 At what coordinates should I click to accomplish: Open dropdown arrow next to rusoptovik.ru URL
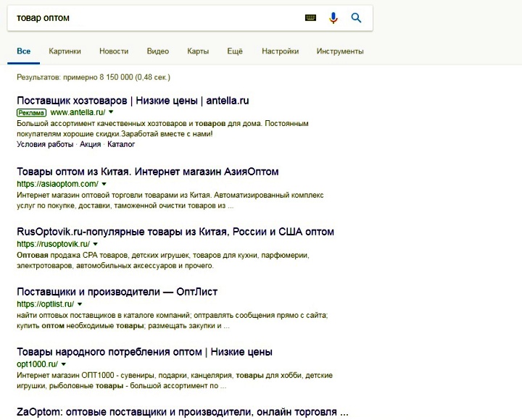point(96,244)
